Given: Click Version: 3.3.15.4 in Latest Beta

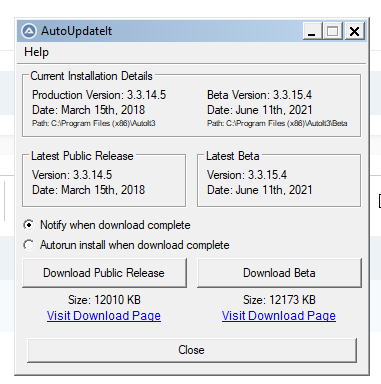Looking at the screenshot, I should tap(247, 175).
